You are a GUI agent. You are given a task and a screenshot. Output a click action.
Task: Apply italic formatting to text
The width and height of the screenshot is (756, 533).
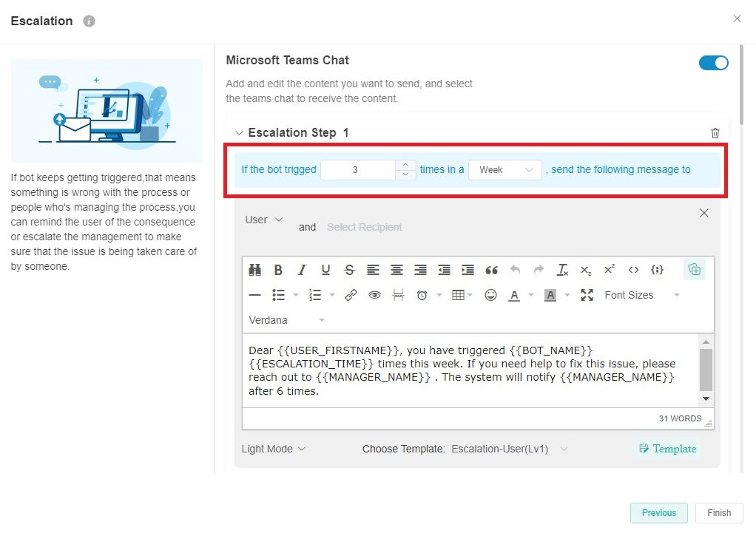tap(302, 270)
